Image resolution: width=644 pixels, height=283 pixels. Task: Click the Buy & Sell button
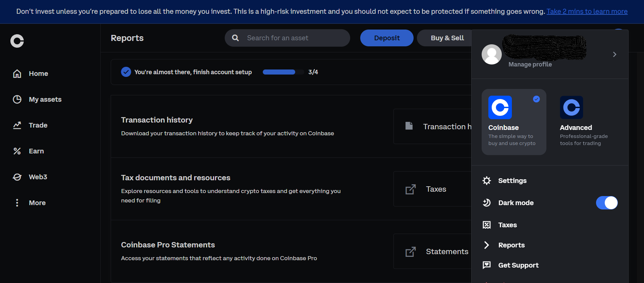(x=445, y=38)
